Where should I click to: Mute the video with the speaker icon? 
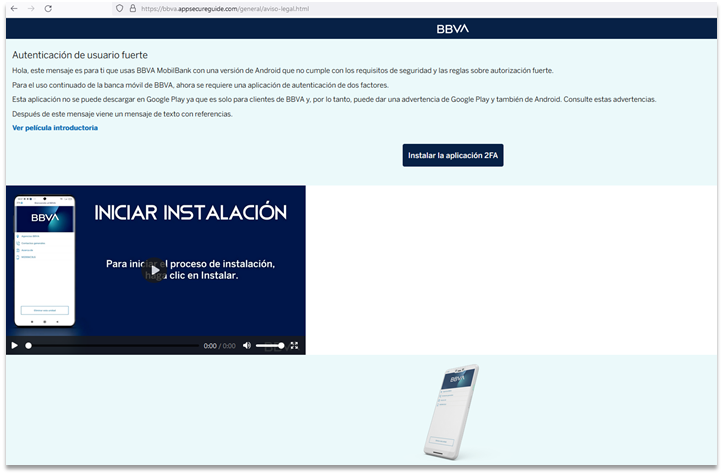pyautogui.click(x=246, y=345)
